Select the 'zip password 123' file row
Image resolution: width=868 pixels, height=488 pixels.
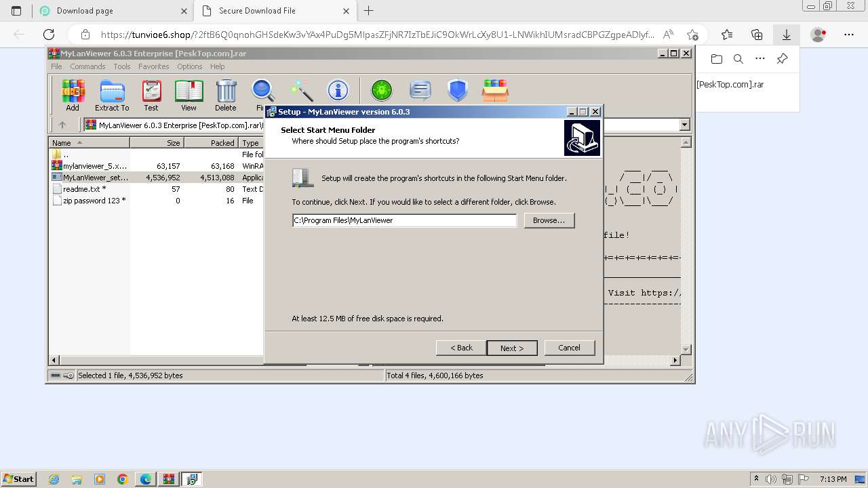pyautogui.click(x=156, y=201)
